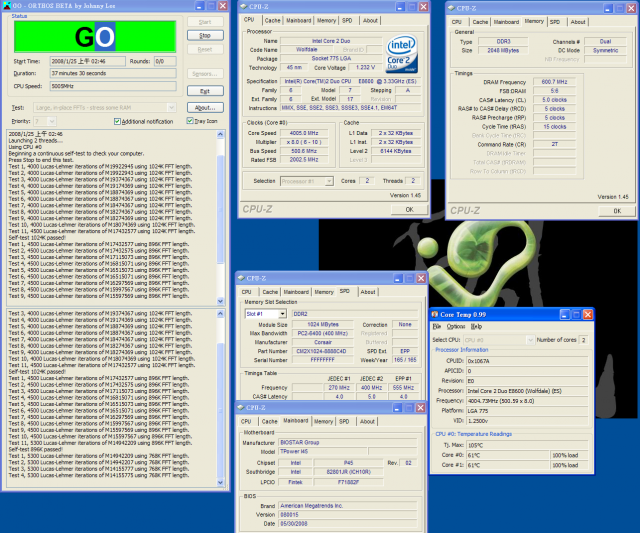The height and width of the screenshot is (533, 640).
Task: Click lower log scrollbar up arrow
Action: click(x=220, y=313)
